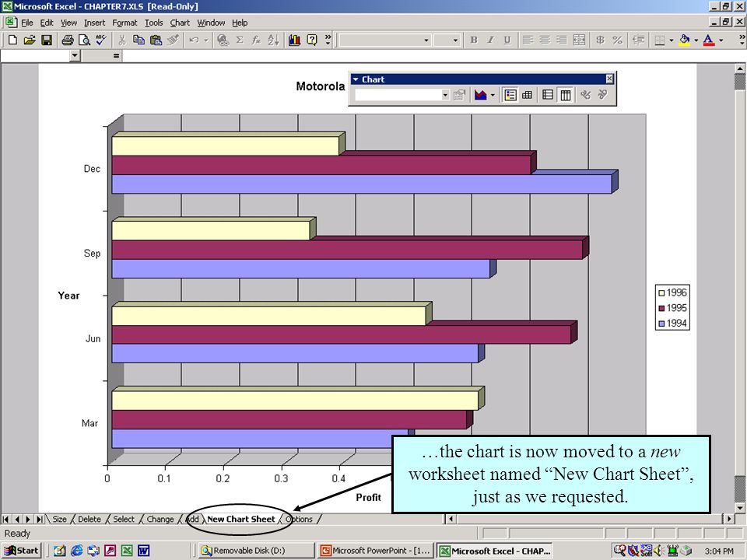This screenshot has width=747, height=560.
Task: Open the Font name dropdown
Action: point(426,40)
